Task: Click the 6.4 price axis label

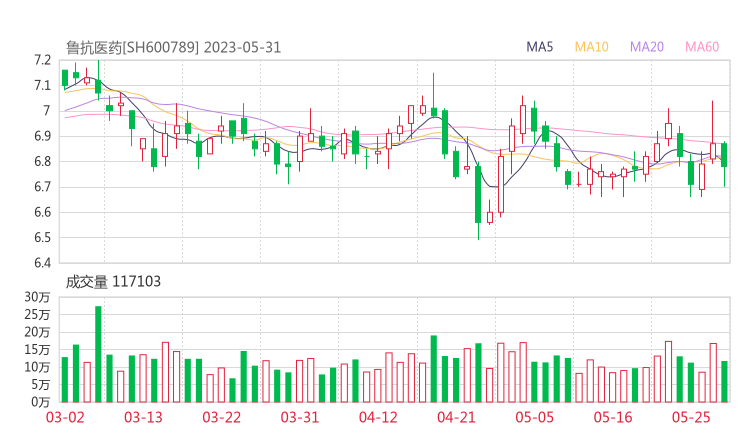Action: [x=42, y=263]
